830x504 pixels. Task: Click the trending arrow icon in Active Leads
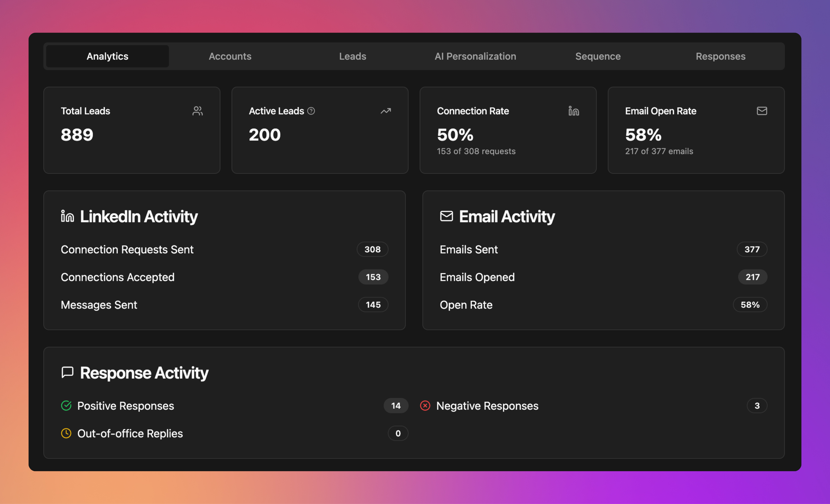(386, 111)
